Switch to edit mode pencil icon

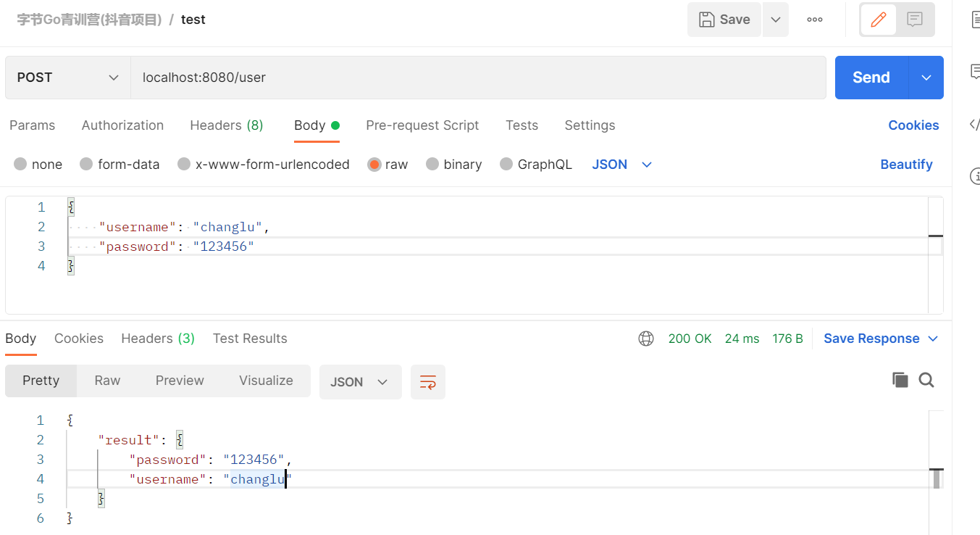[879, 20]
